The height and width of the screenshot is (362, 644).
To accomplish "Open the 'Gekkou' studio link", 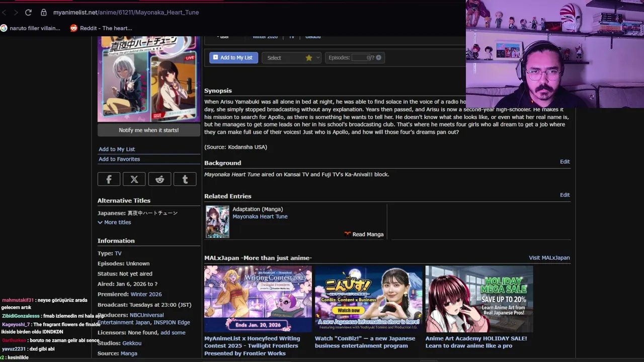I will pos(132,343).
